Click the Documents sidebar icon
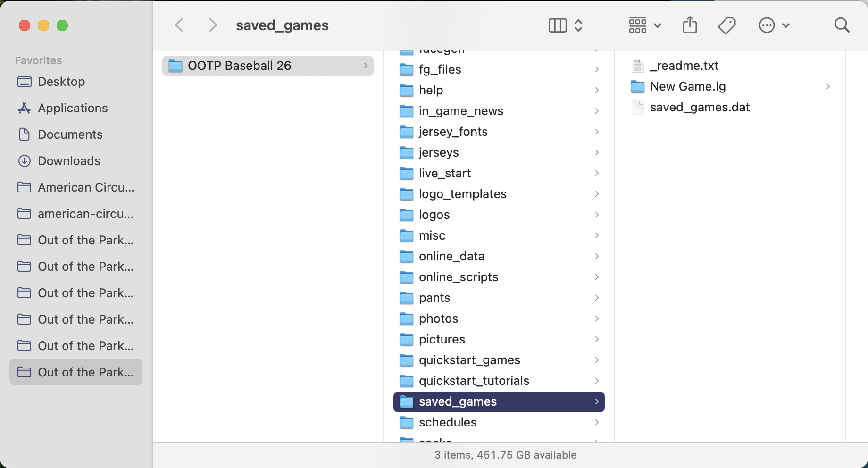 pos(25,134)
